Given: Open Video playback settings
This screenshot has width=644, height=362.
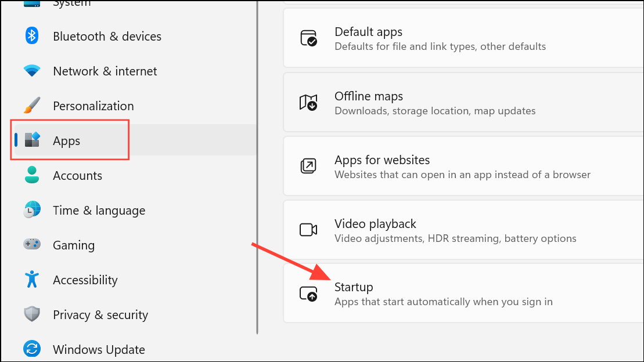Looking at the screenshot, I should (455, 230).
